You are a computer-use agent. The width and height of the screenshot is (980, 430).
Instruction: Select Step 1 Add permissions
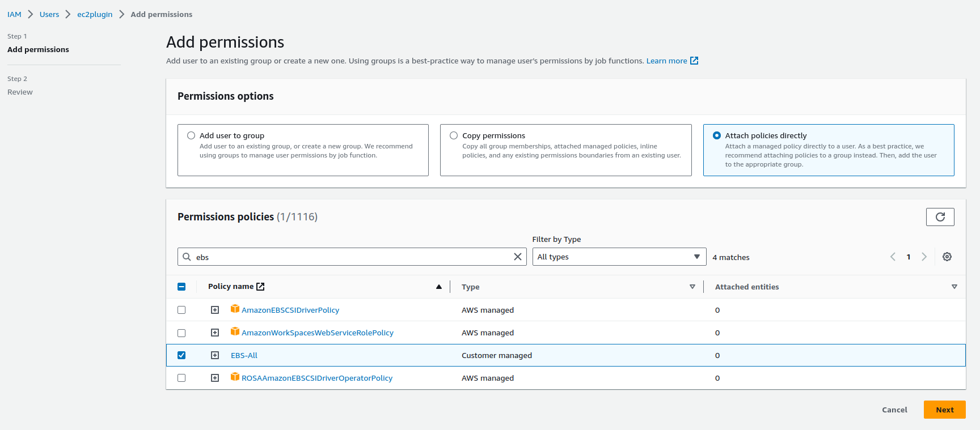point(38,49)
